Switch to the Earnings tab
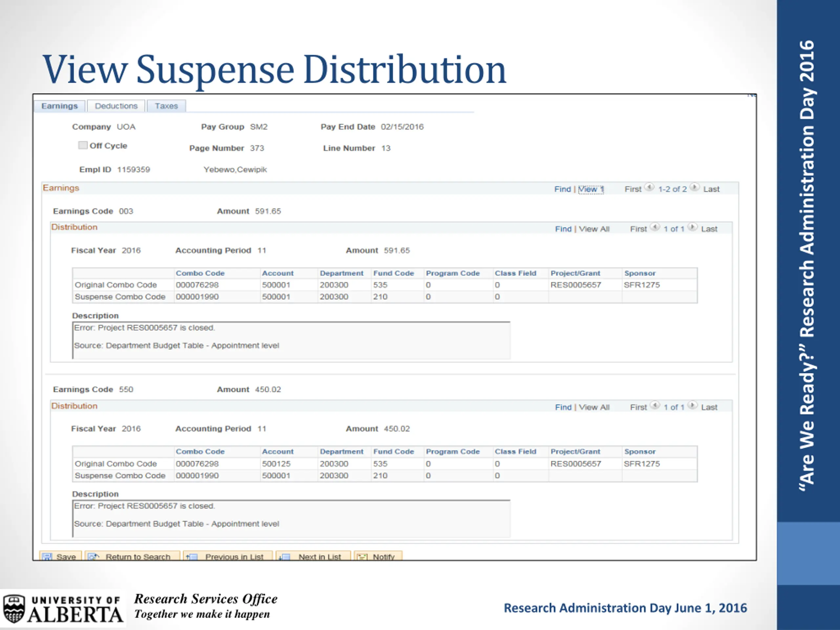 59,106
